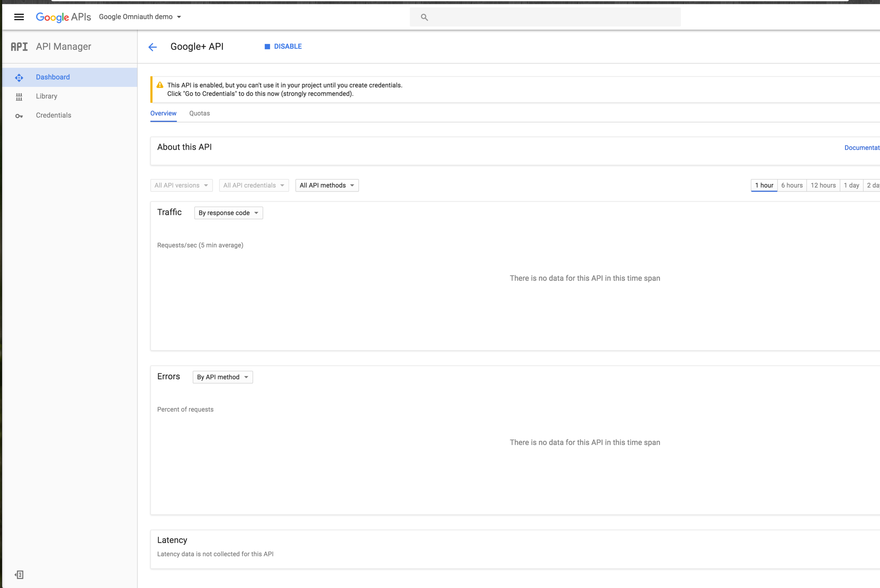The image size is (880, 588).
Task: Click the Latency section heading
Action: click(172, 540)
